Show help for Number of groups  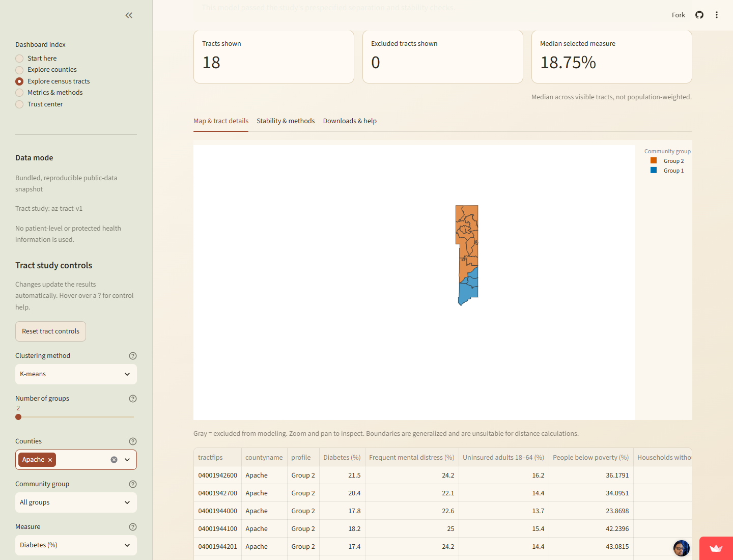click(133, 399)
